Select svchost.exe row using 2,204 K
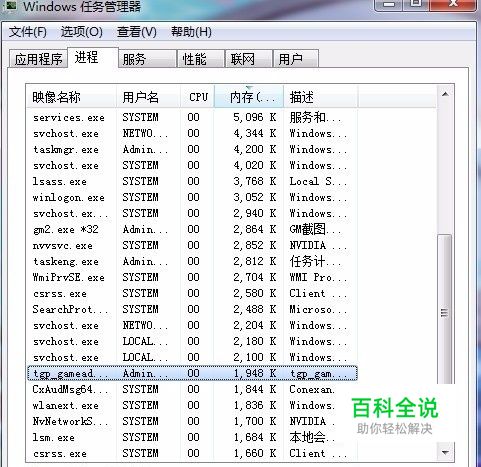Viewport: 481px width, 467px height. pos(192,325)
